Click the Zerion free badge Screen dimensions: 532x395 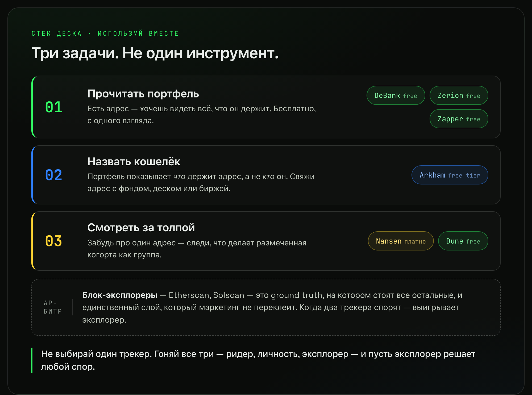(459, 95)
